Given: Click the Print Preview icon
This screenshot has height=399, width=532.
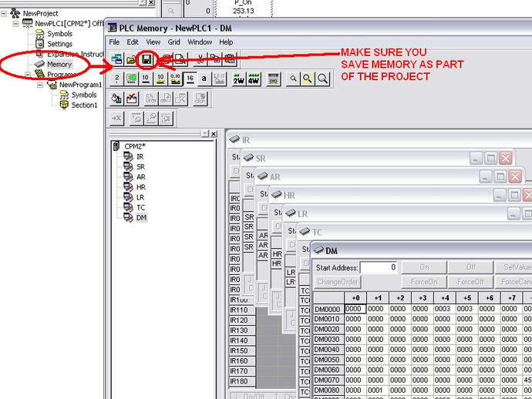Looking at the screenshot, I should coord(181,59).
